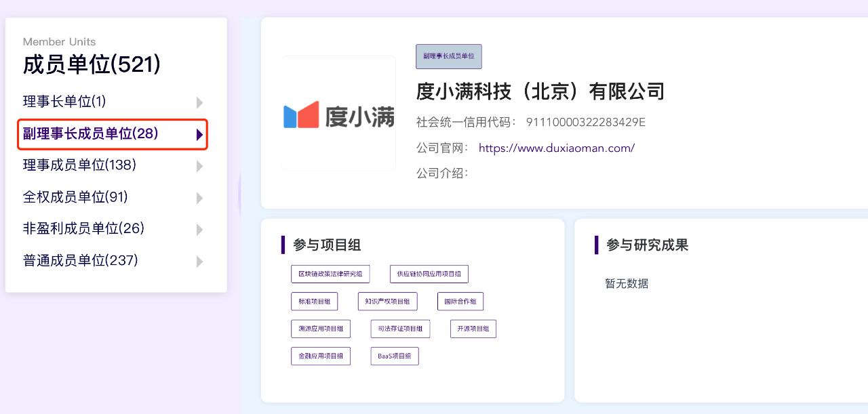
Task: Expand arrow beside 理事长单位(1)
Action: click(x=199, y=102)
